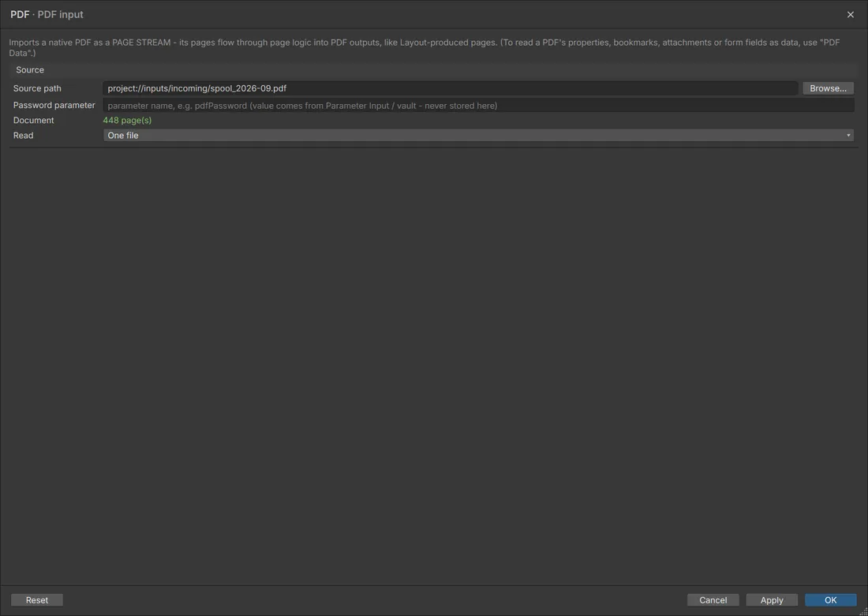
Task: Click the Read label
Action: [23, 136]
